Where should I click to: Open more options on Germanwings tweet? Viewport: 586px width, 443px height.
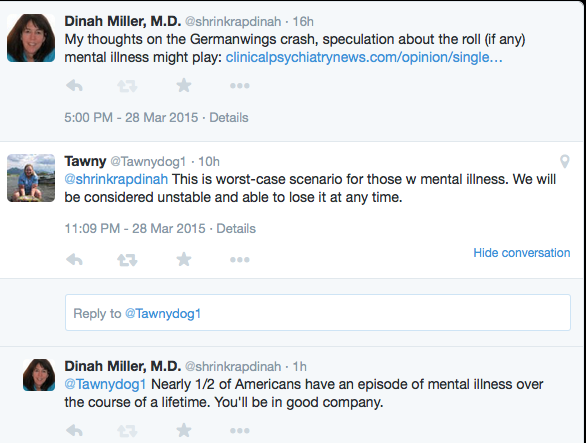pyautogui.click(x=240, y=86)
